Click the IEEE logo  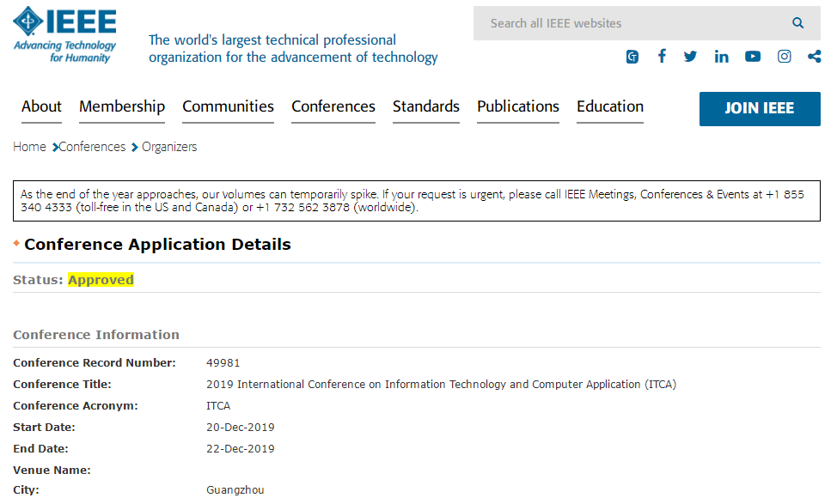pos(64,34)
